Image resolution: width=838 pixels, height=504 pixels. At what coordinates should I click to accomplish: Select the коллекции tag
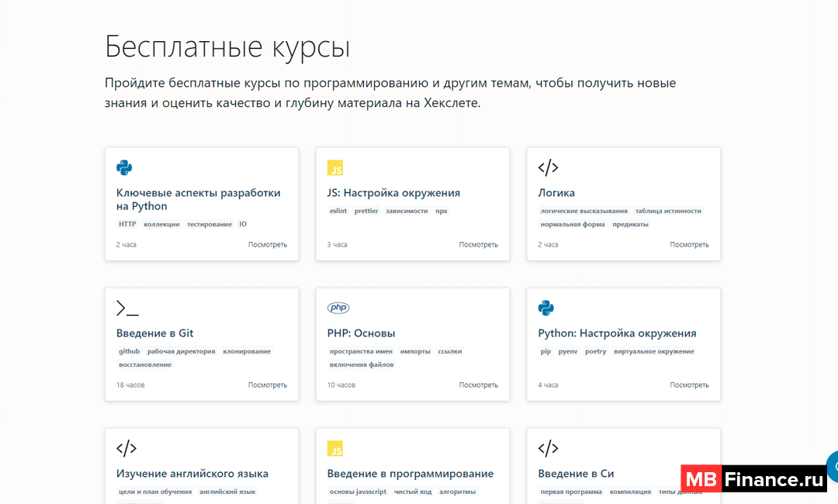161,224
